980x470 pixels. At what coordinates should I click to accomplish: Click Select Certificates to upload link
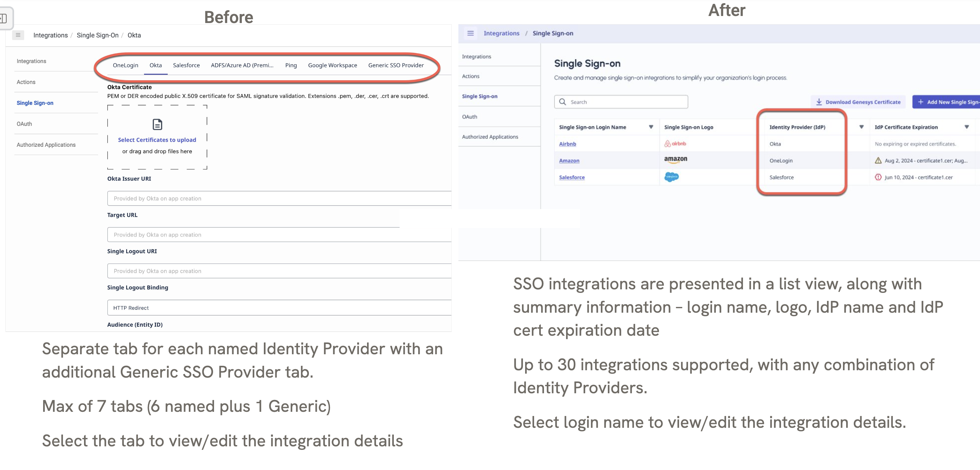pos(157,140)
